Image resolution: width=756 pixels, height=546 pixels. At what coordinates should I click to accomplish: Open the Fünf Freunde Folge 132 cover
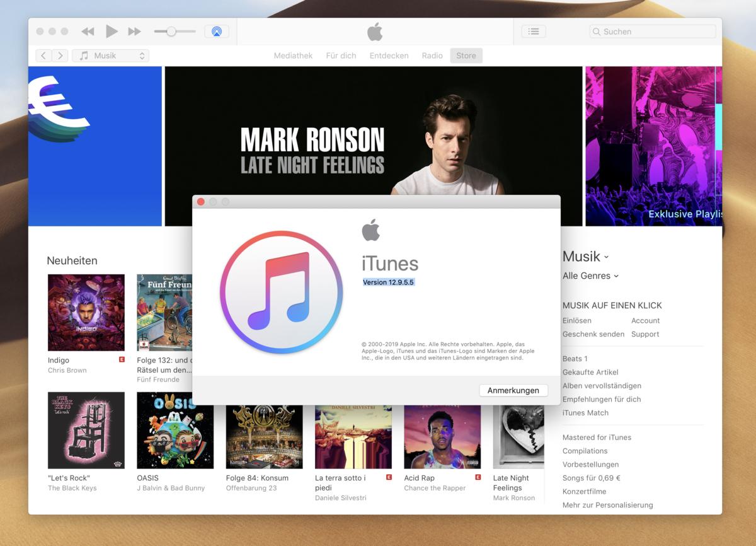click(164, 313)
